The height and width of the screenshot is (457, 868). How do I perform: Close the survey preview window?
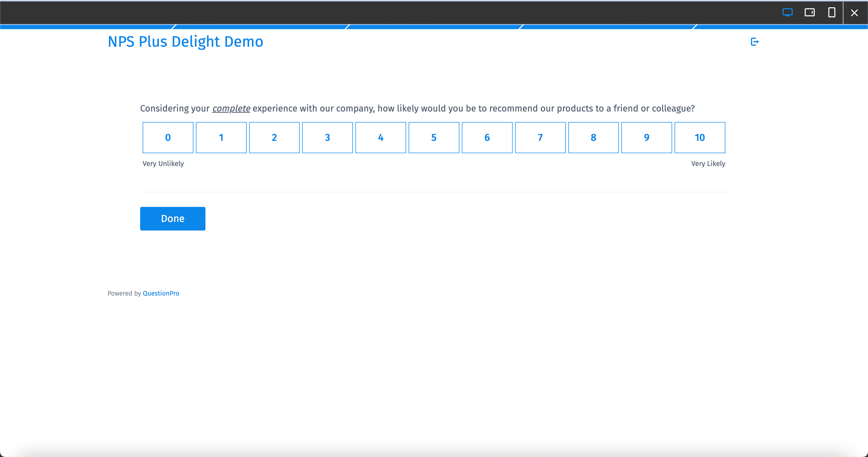(x=855, y=13)
